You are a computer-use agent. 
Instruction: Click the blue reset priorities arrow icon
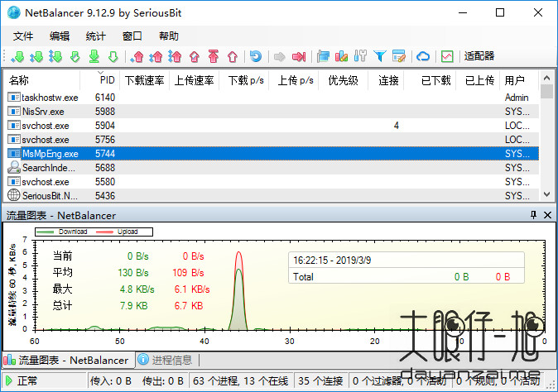256,56
